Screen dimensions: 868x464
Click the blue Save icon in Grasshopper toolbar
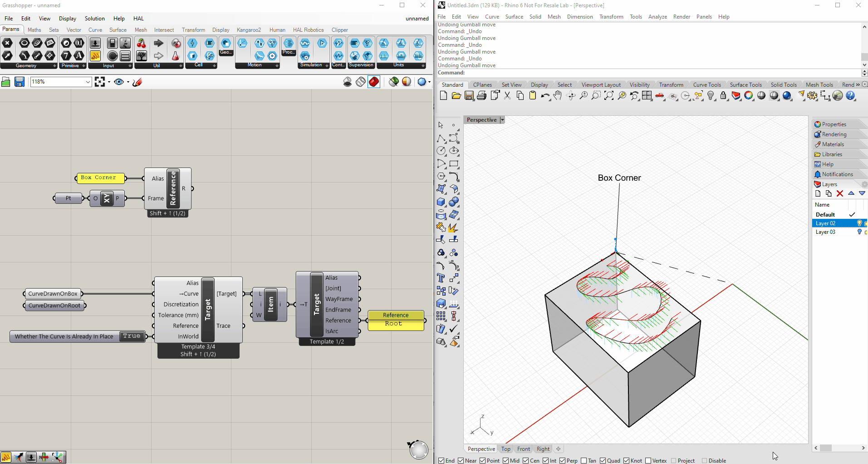(x=19, y=82)
